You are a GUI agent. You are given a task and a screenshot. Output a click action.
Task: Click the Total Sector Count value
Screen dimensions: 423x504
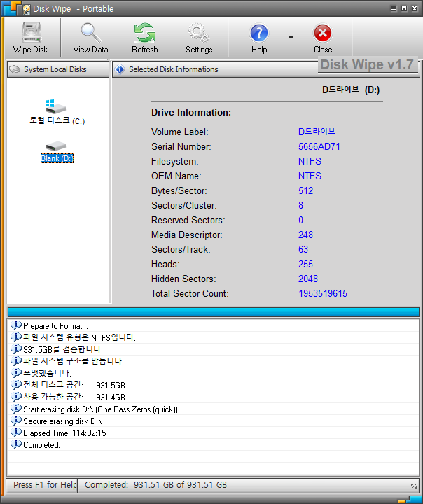point(322,294)
